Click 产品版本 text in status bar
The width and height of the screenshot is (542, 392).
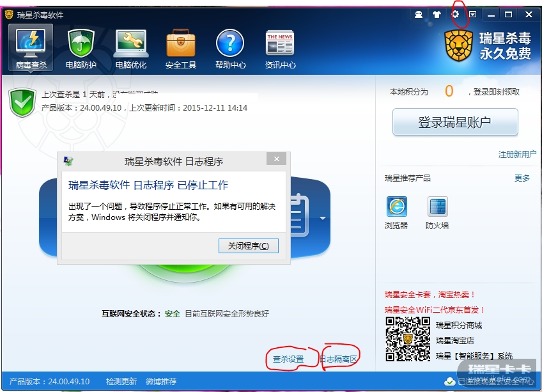coord(49,382)
